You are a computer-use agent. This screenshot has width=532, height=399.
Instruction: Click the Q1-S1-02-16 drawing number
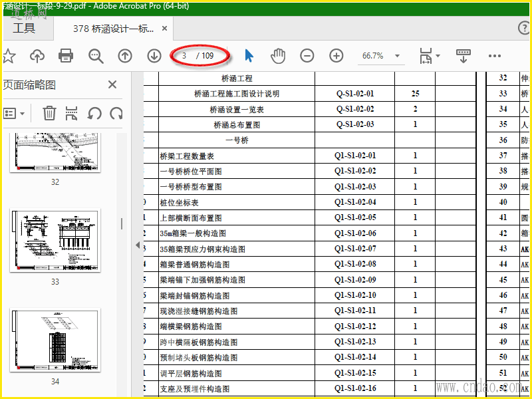pyautogui.click(x=355, y=388)
